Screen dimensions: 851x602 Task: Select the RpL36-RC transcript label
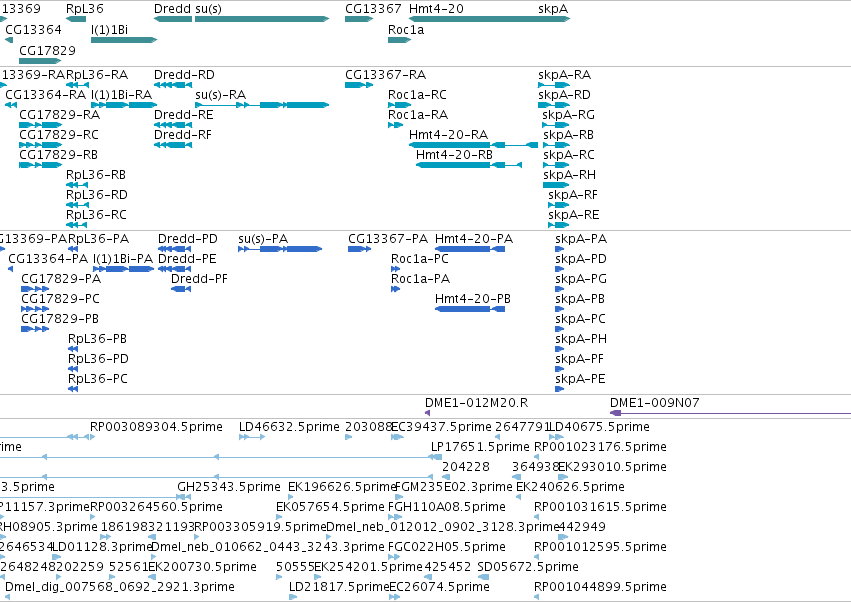97,215
